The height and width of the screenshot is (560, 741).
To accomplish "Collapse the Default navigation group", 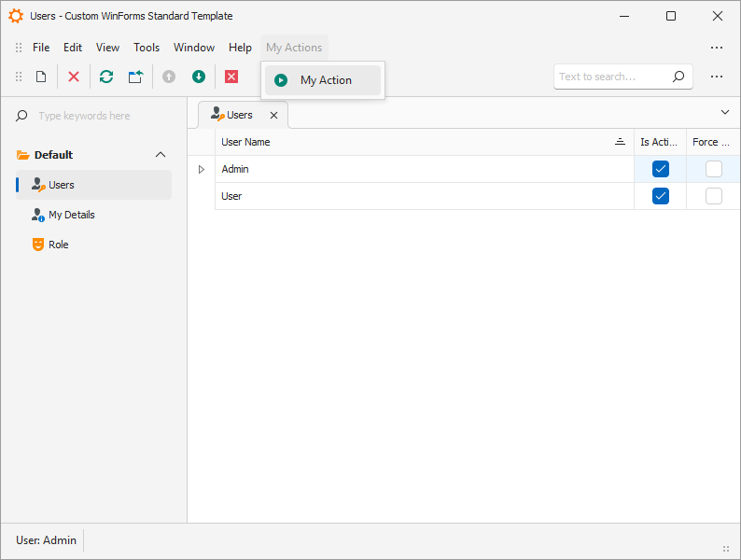I will [x=161, y=155].
